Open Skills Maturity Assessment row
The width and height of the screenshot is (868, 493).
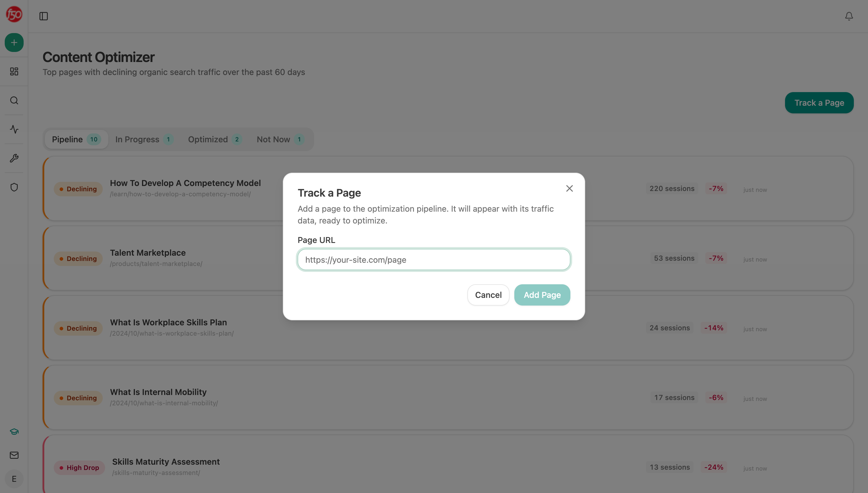tap(448, 464)
